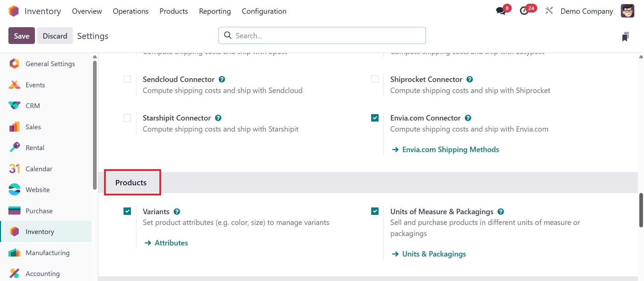644x281 pixels.
Task: Open the activities clock icon
Action: tap(524, 11)
